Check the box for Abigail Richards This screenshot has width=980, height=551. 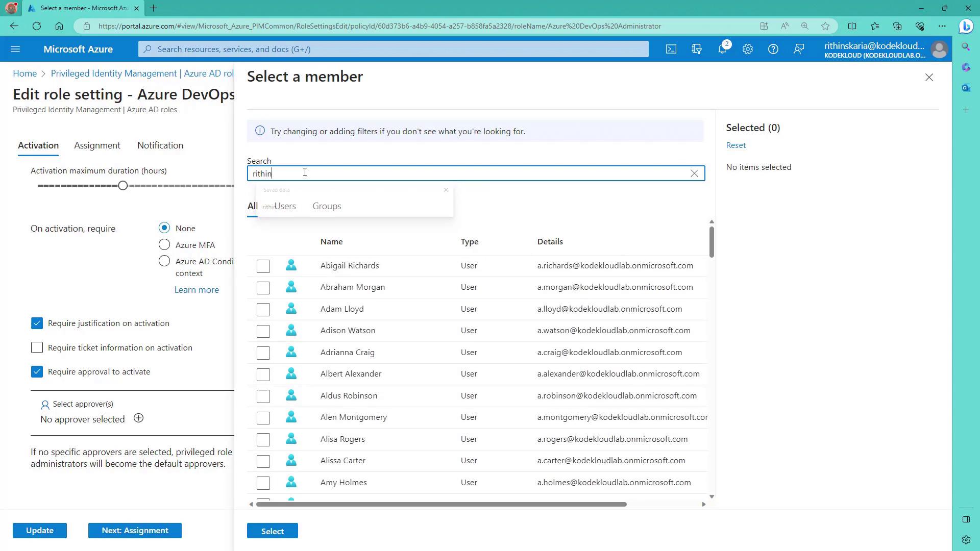pos(263,266)
